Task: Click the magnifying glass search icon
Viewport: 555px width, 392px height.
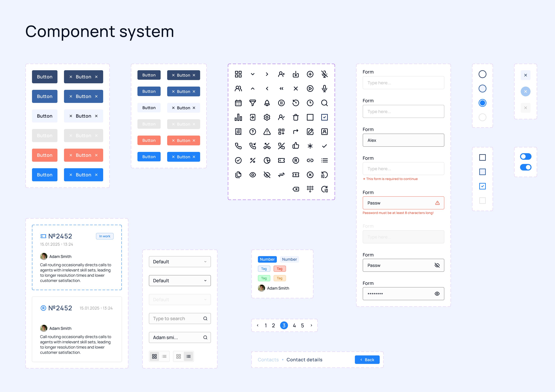Action: point(324,103)
